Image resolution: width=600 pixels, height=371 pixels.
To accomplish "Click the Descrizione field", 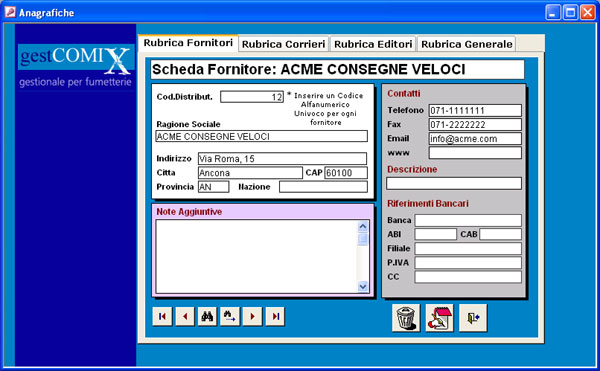I will 454,184.
